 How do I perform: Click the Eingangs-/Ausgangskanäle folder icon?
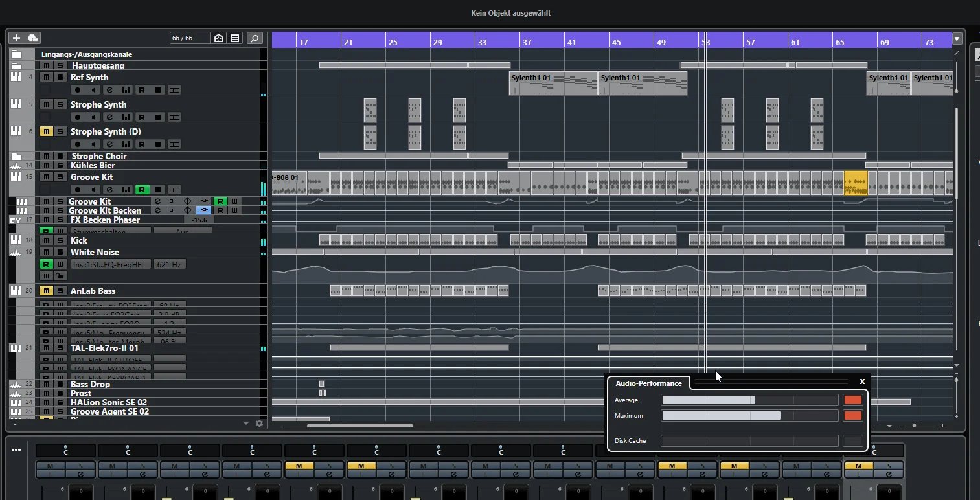(x=16, y=54)
